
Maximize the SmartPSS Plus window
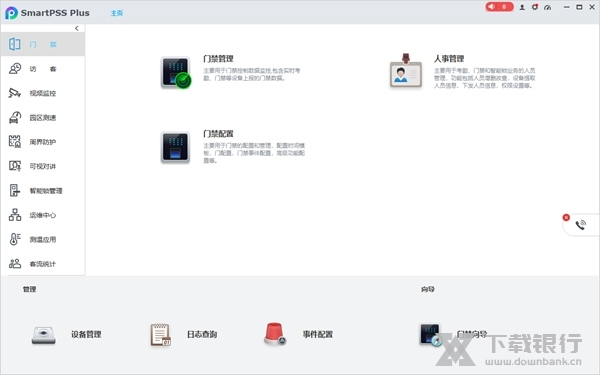pyautogui.click(x=579, y=7)
